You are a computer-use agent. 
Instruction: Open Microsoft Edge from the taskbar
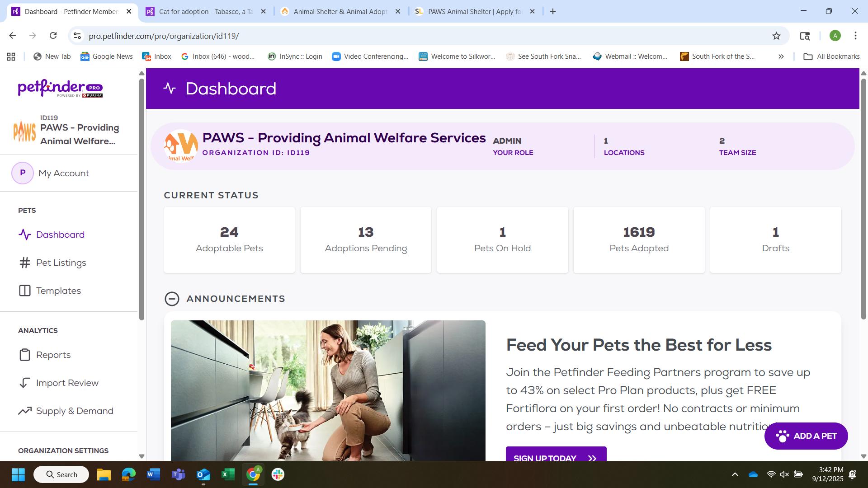point(129,474)
